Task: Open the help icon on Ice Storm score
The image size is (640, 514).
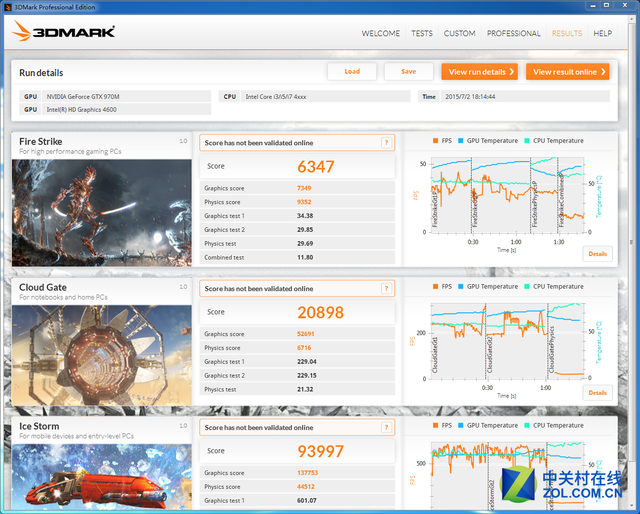Action: pos(386,428)
